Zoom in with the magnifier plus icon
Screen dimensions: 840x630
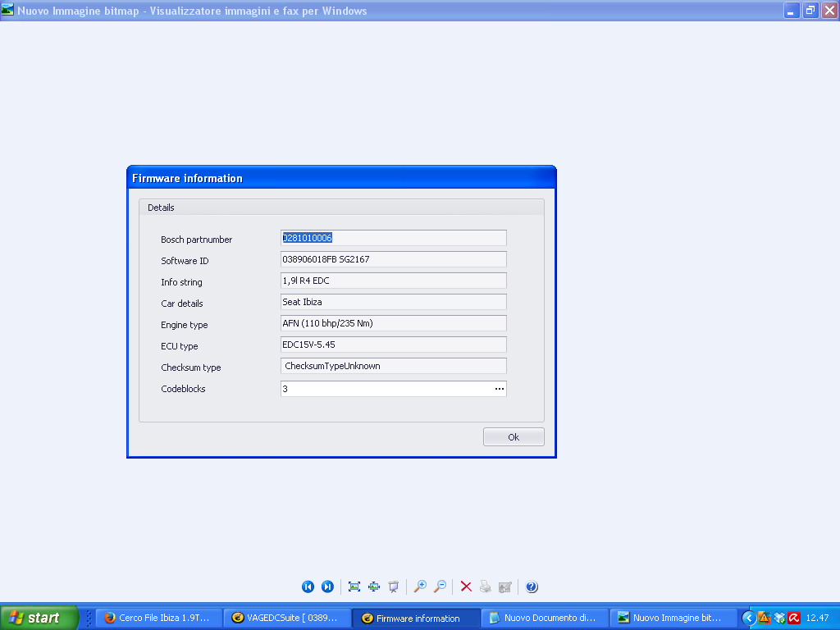coord(420,587)
